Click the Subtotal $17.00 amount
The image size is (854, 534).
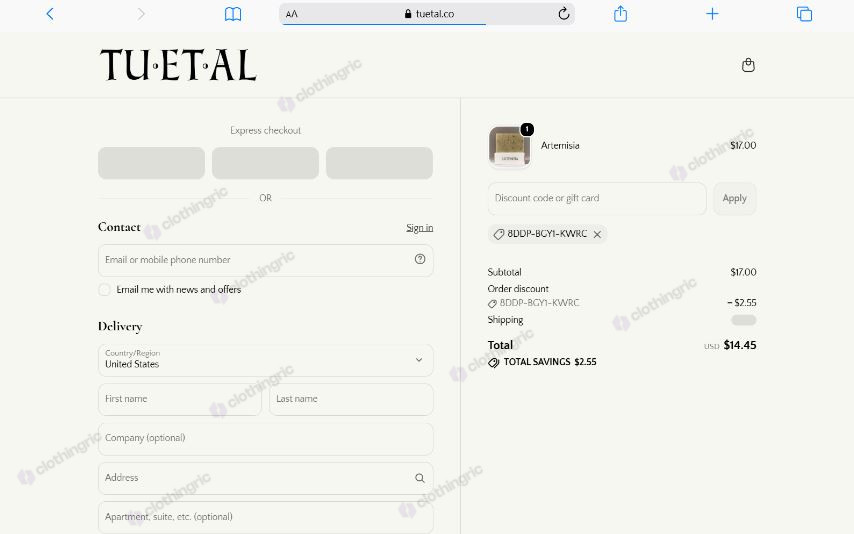tap(743, 272)
